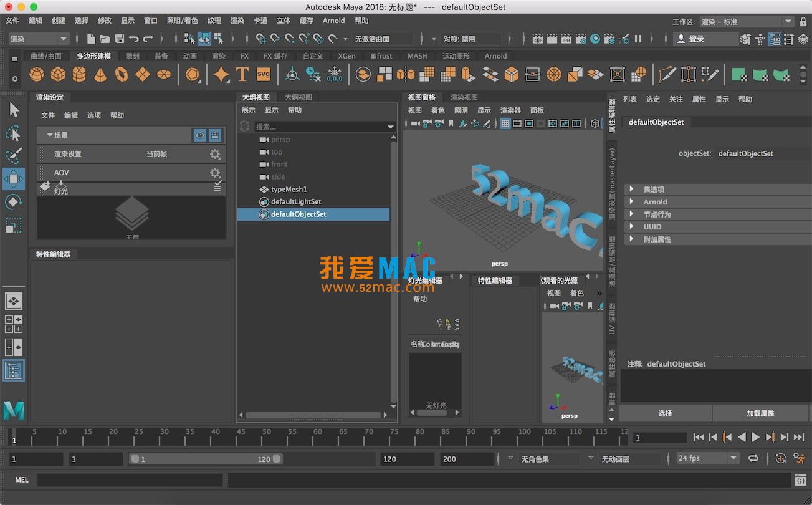
Task: Toggle playback loop icon near fps
Action: pyautogui.click(x=753, y=458)
